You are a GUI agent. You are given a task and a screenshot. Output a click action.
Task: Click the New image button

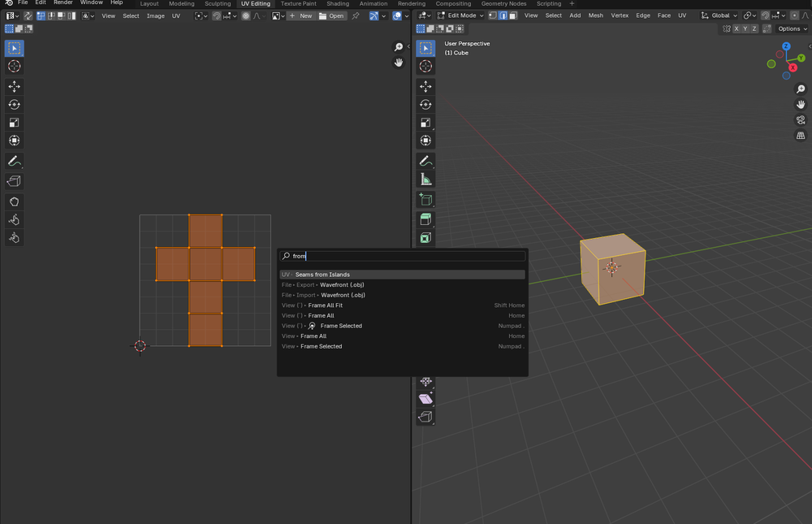pyautogui.click(x=300, y=15)
